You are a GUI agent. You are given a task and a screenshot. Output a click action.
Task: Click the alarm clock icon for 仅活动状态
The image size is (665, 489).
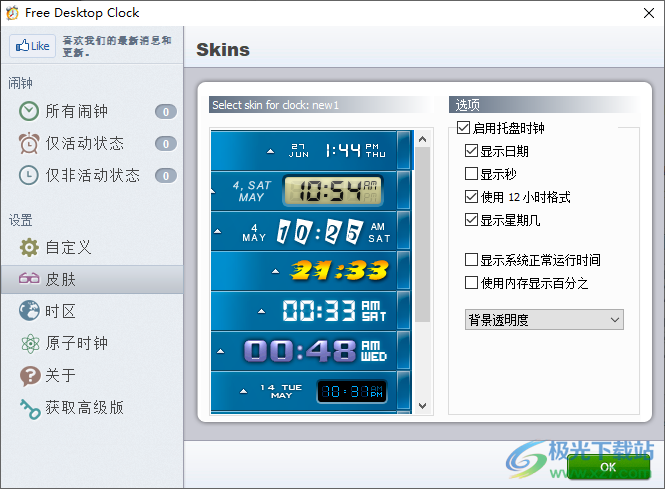point(29,143)
